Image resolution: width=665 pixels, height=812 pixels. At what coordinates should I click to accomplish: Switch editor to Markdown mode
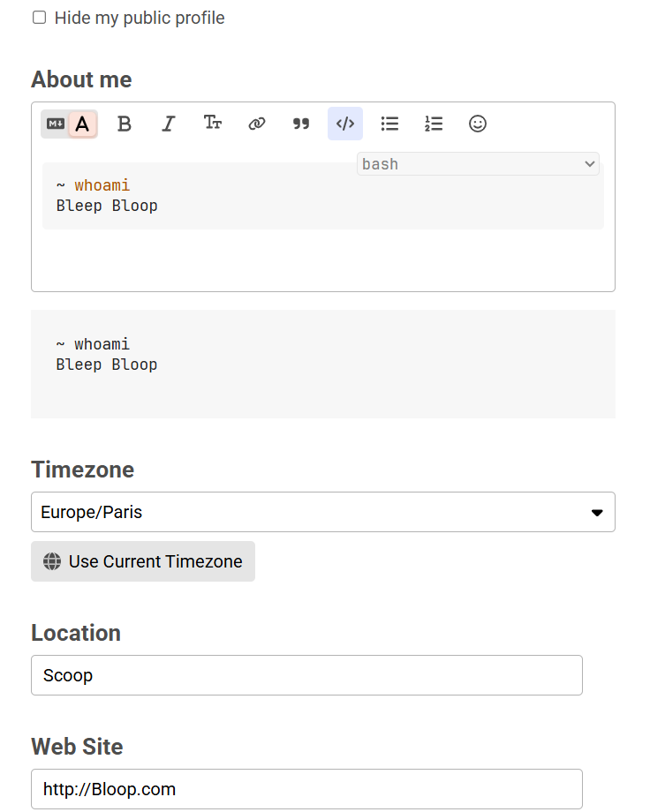(56, 124)
